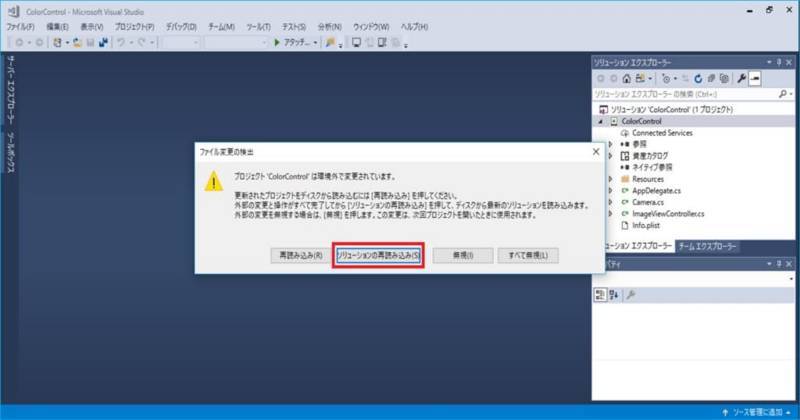Close the ファイル変更の検出 dialog

[x=595, y=152]
